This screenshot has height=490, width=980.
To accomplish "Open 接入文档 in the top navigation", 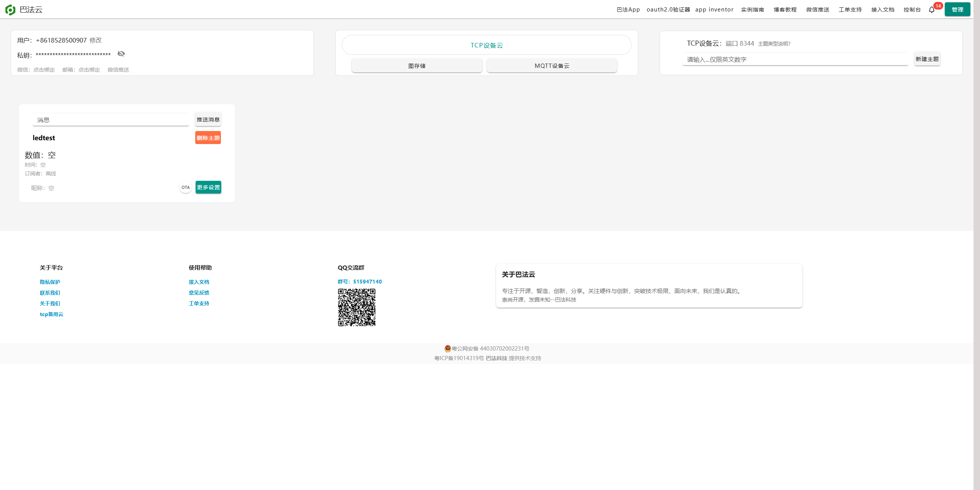I will pyautogui.click(x=883, y=10).
